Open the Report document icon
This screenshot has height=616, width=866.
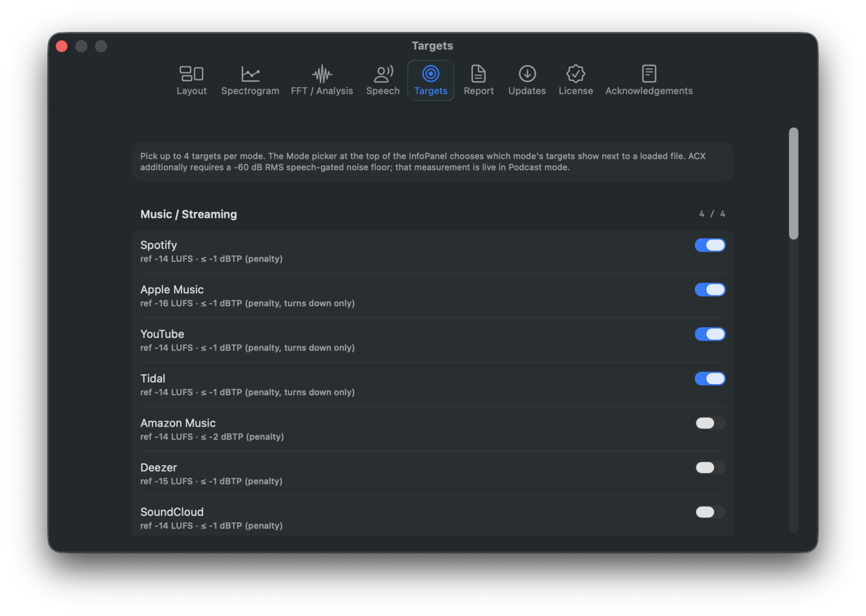pyautogui.click(x=478, y=74)
